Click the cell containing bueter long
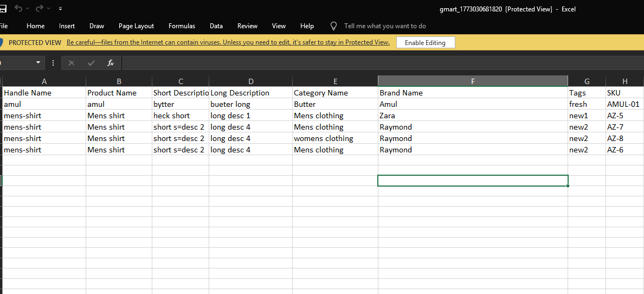Image resolution: width=644 pixels, height=294 pixels. coord(251,104)
